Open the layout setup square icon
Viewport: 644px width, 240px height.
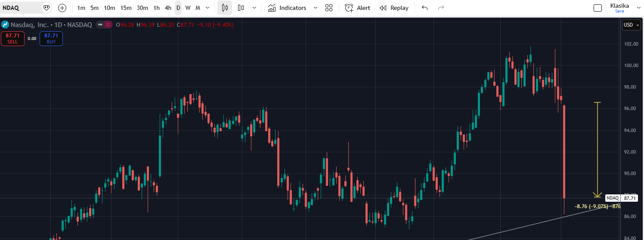click(x=598, y=8)
